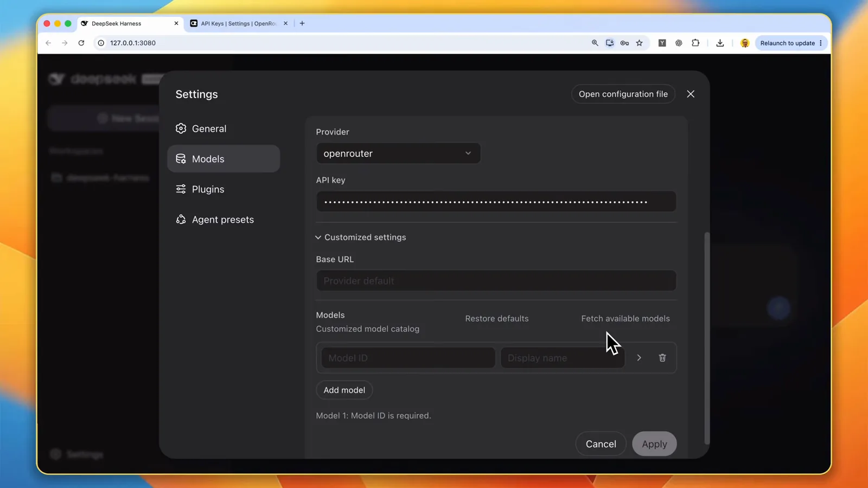Click Fetch available models
868x488 pixels.
tap(626, 318)
